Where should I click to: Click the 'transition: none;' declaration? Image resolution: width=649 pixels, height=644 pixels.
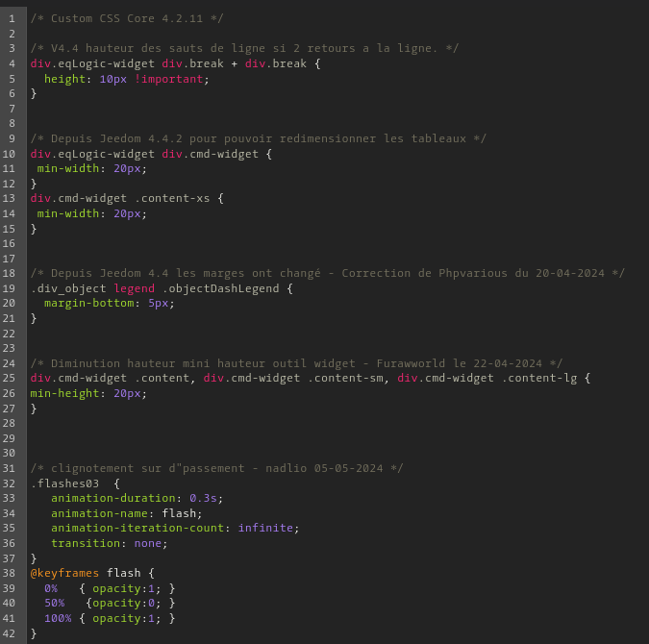pos(110,543)
